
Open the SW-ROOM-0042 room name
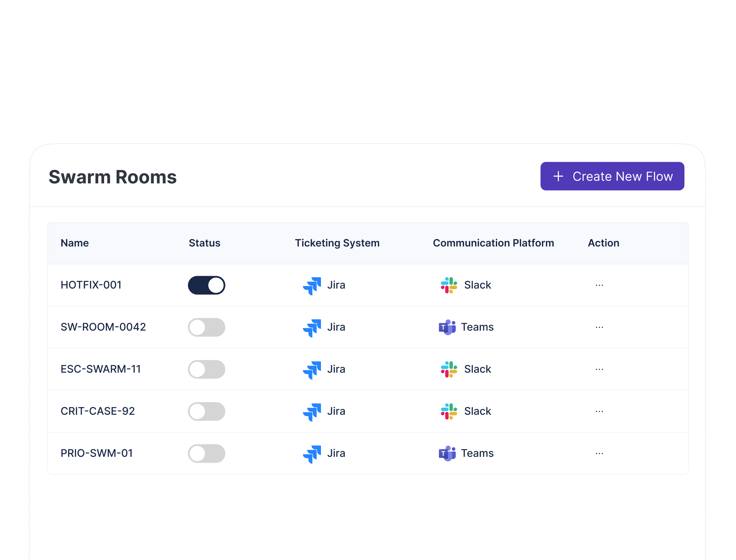pyautogui.click(x=103, y=327)
